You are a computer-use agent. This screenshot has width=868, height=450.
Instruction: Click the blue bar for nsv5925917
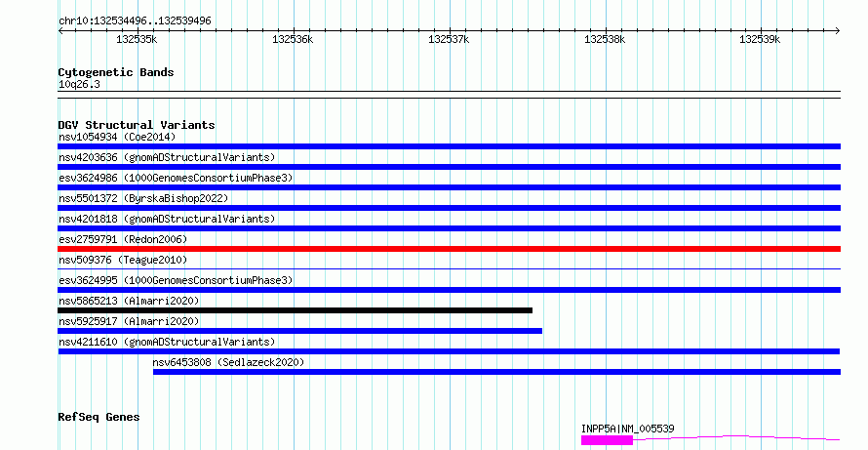click(x=300, y=331)
